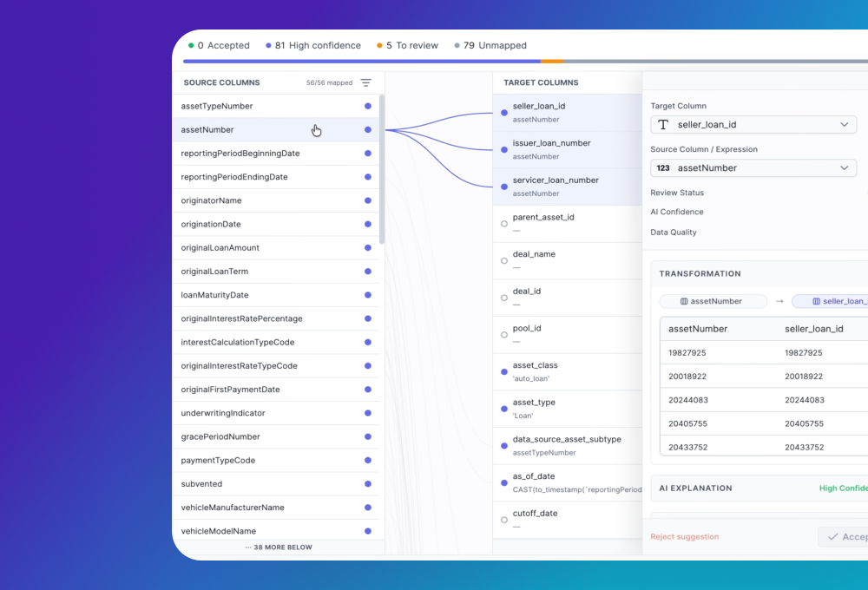The image size is (868, 590).
Task: Click the empty circle beside parent_asset_id
Action: point(503,224)
